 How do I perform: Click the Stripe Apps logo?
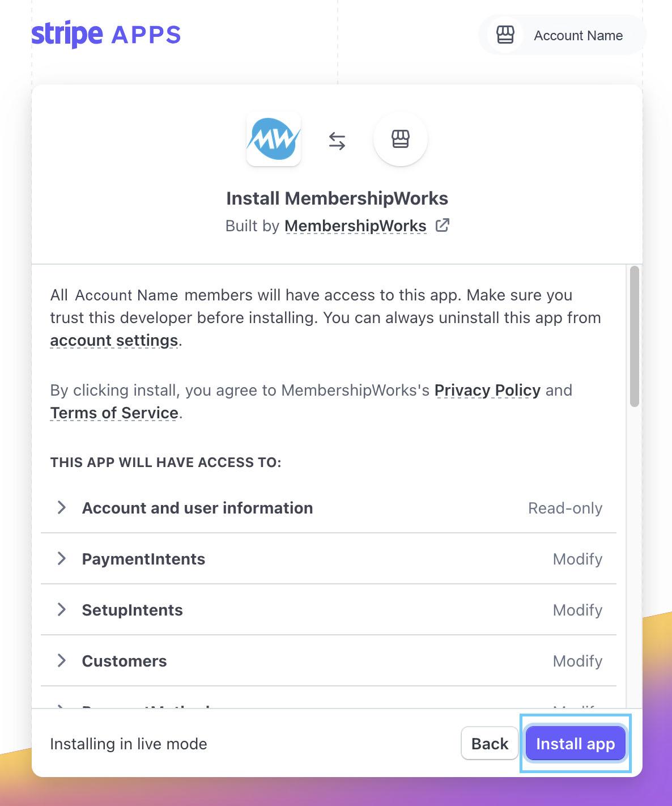point(106,35)
